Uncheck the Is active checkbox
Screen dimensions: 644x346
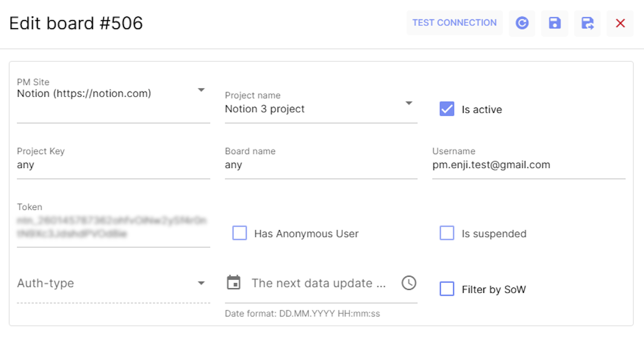point(447,109)
